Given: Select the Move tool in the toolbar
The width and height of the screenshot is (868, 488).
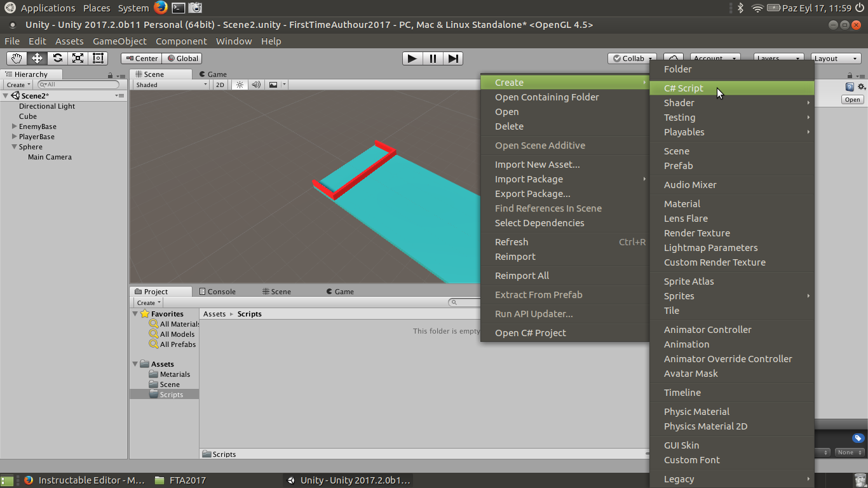Looking at the screenshot, I should pyautogui.click(x=37, y=58).
